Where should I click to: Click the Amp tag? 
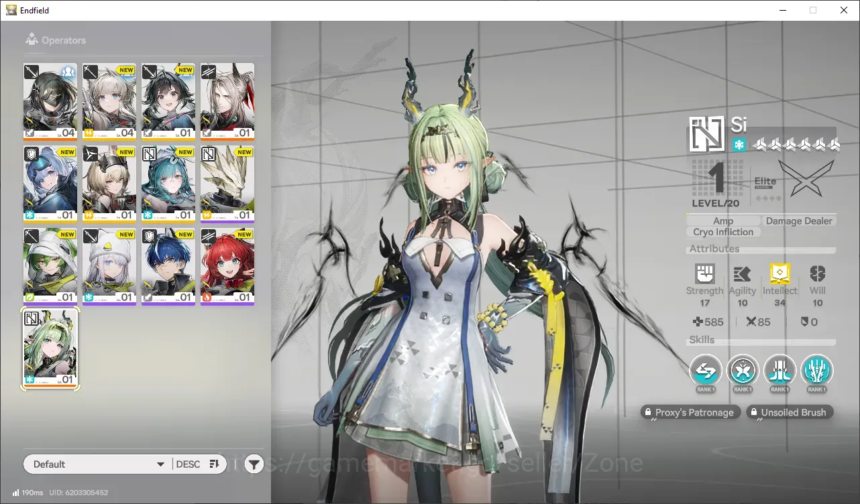click(x=723, y=220)
